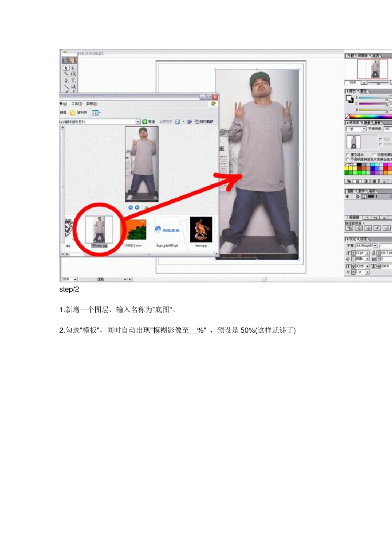392x555 pixels.
Task: Toggle the upper greyed checkbox beside the mask thumbnail
Action: click(381, 140)
